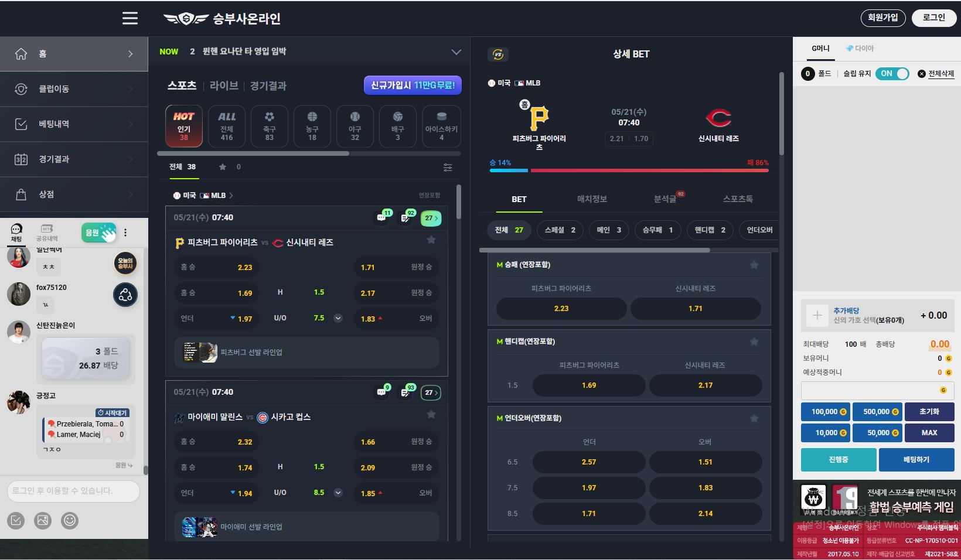Click the bet slip attach icon below chat

[x=16, y=520]
